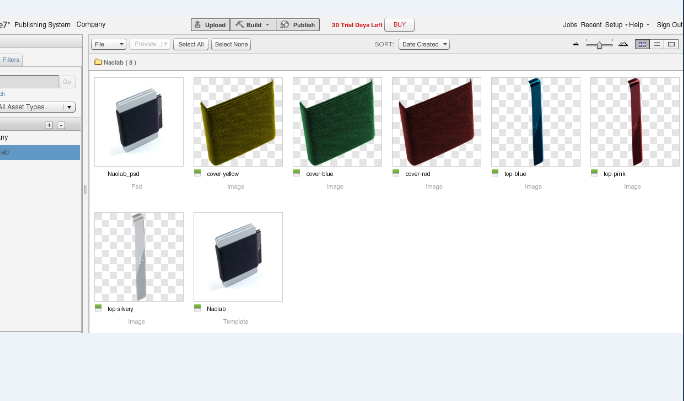Open the All Asset Types dropdown
This screenshot has width=684, height=401.
pos(38,107)
